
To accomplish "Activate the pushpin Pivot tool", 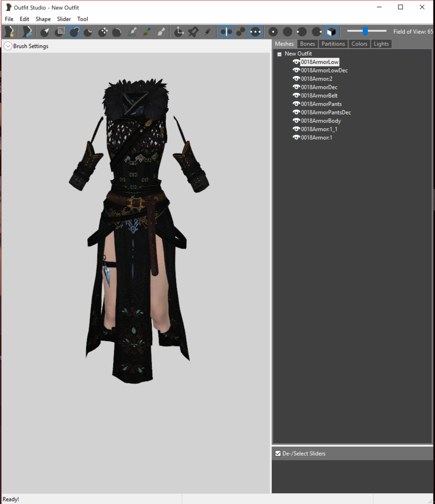I will [x=193, y=32].
